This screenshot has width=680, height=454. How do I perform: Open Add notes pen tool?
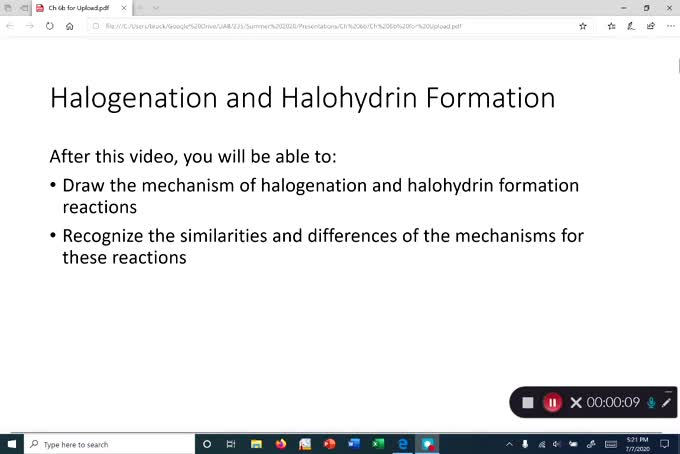pos(631,26)
